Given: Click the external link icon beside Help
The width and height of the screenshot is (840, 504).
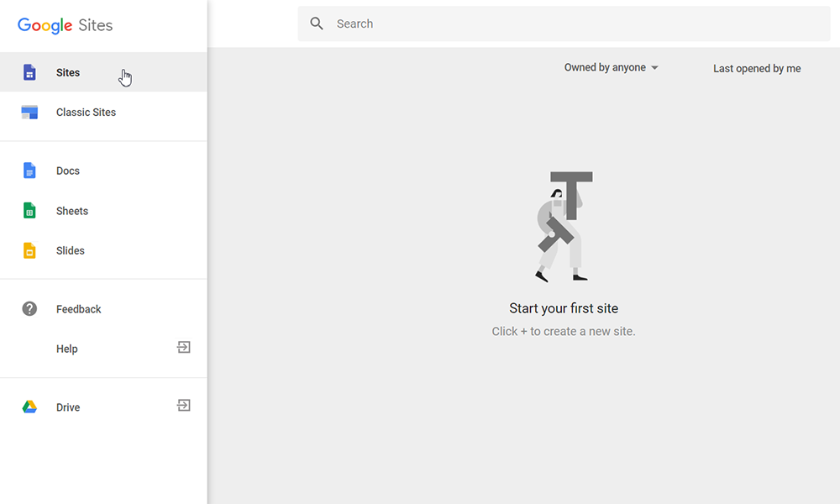Looking at the screenshot, I should coord(183,348).
